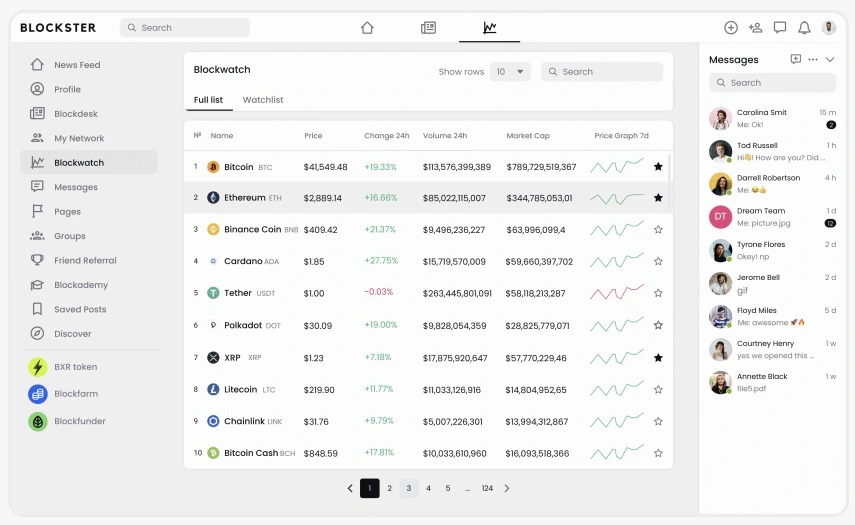Remove Bitcoin from watchlist star
Viewport: 855px width, 525px height.
pos(658,166)
